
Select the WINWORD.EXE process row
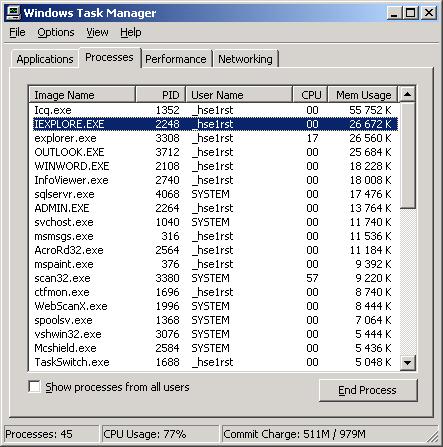(215, 166)
